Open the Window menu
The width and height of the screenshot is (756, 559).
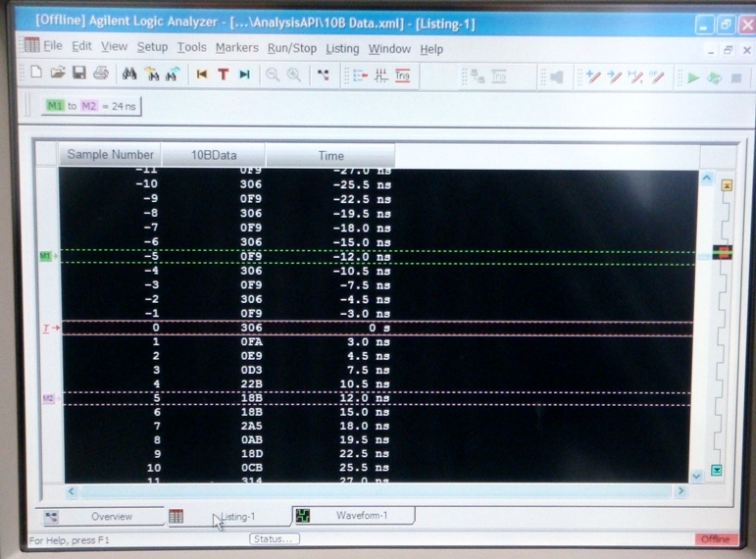389,49
